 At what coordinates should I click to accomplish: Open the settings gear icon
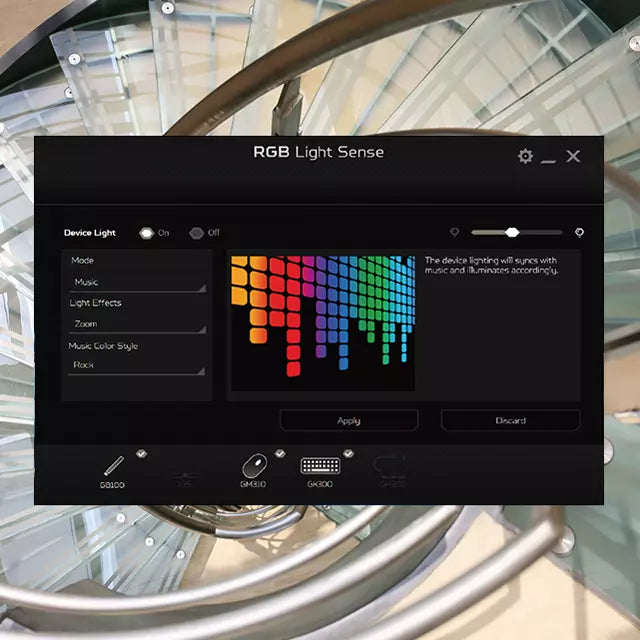(525, 156)
